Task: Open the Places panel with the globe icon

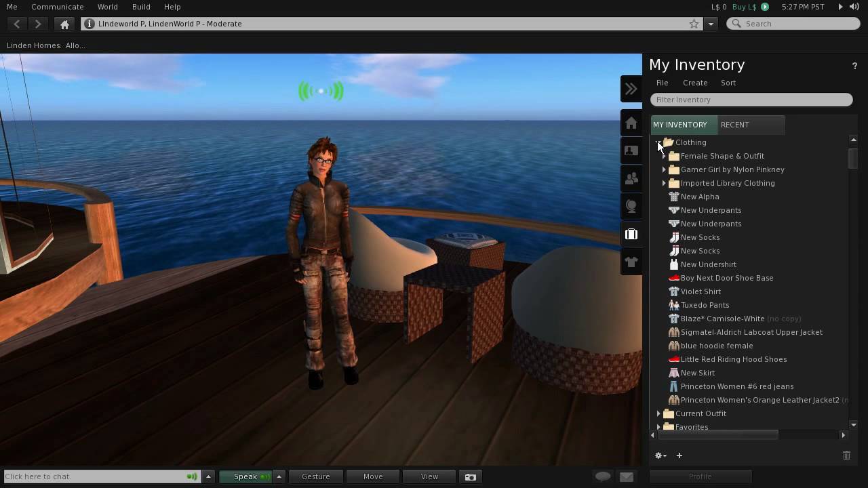Action: (x=631, y=206)
